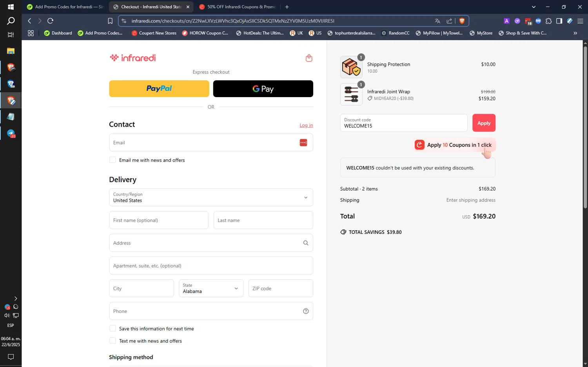Open the Country/Region dropdown
The height and width of the screenshot is (367, 588).
click(211, 197)
